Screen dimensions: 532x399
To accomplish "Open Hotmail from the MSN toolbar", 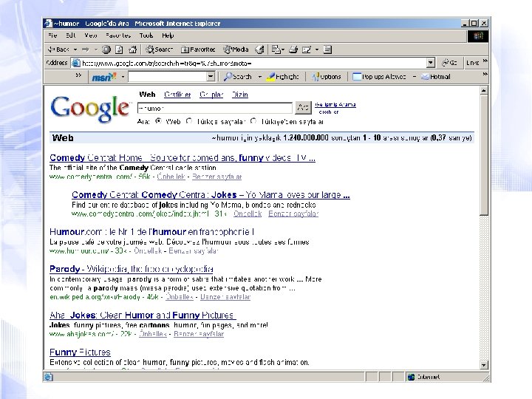I will [x=436, y=77].
